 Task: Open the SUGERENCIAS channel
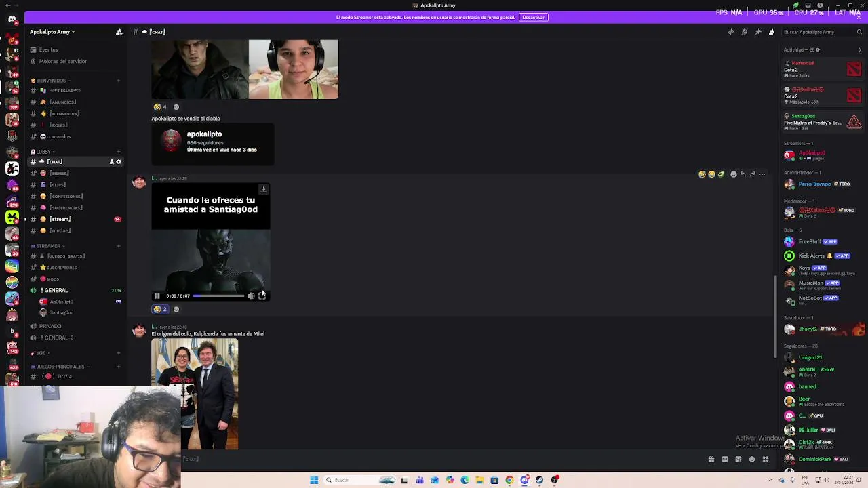tap(66, 207)
